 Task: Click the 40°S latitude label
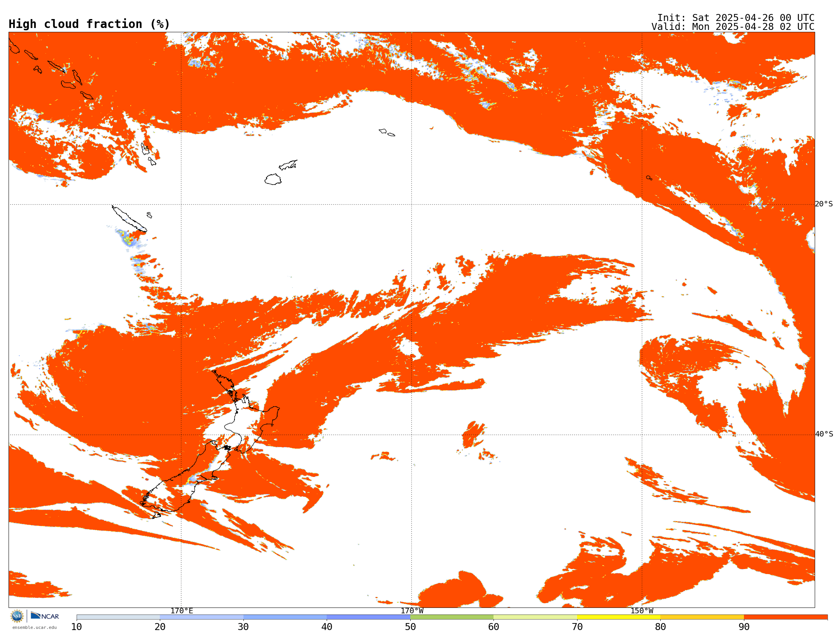point(824,434)
